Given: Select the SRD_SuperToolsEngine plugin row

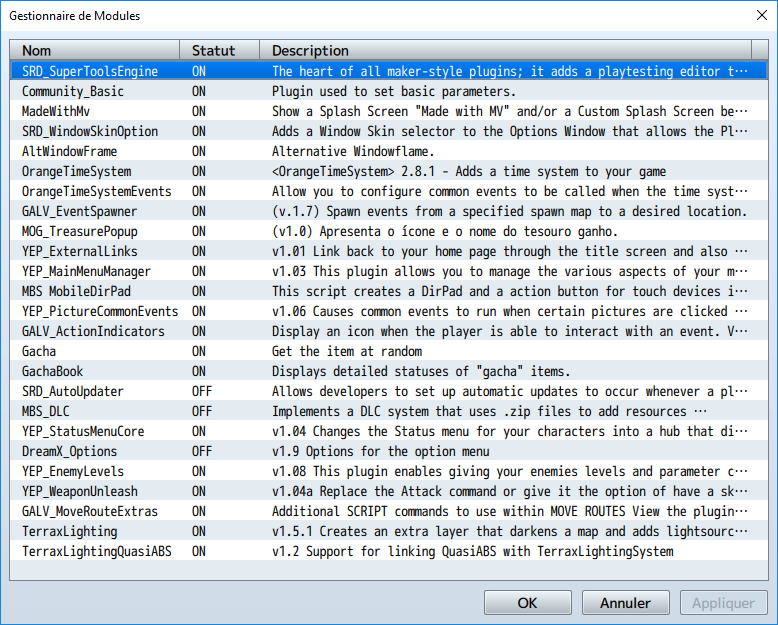Looking at the screenshot, I should pos(389,71).
